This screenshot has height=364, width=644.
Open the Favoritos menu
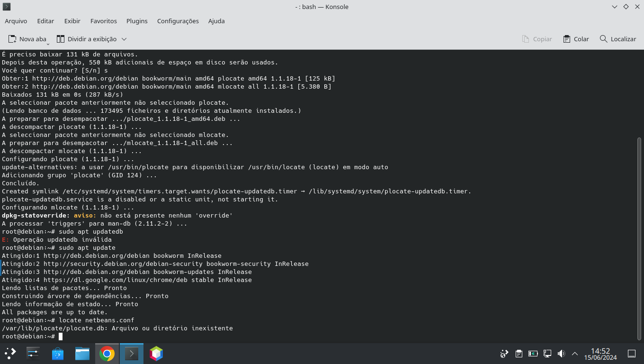(104, 21)
